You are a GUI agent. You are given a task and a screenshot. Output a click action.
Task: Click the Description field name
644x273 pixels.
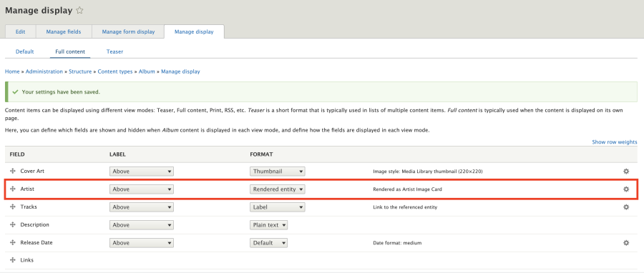[x=35, y=224]
